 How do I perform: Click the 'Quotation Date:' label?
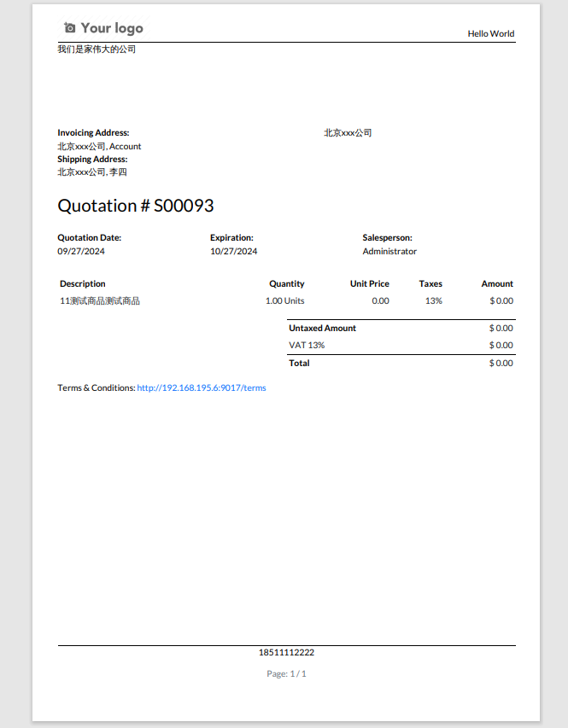[89, 238]
